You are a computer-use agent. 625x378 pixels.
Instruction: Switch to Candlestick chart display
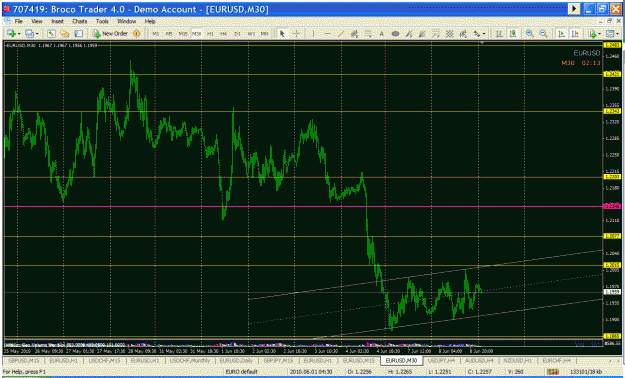[x=513, y=34]
